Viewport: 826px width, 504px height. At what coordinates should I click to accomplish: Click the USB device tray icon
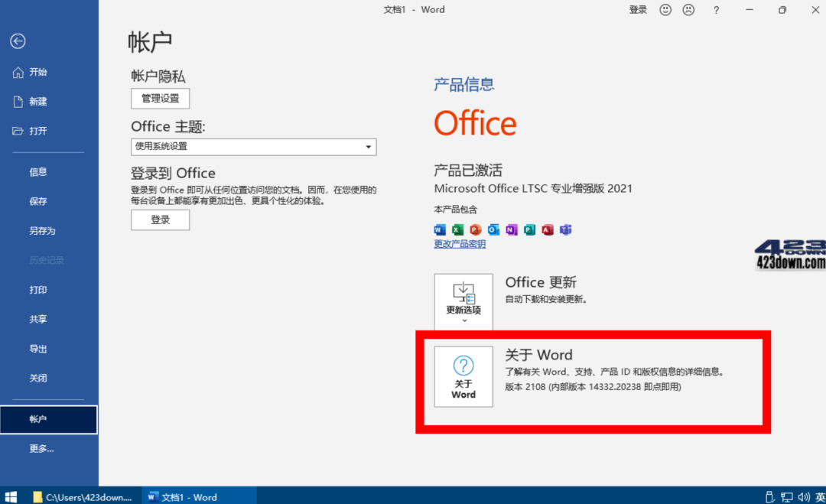[769, 496]
